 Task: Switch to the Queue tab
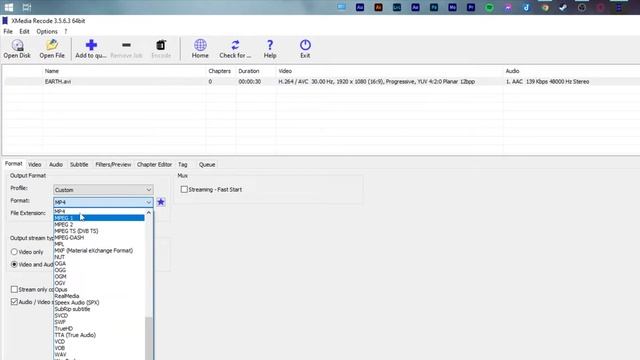tap(207, 164)
